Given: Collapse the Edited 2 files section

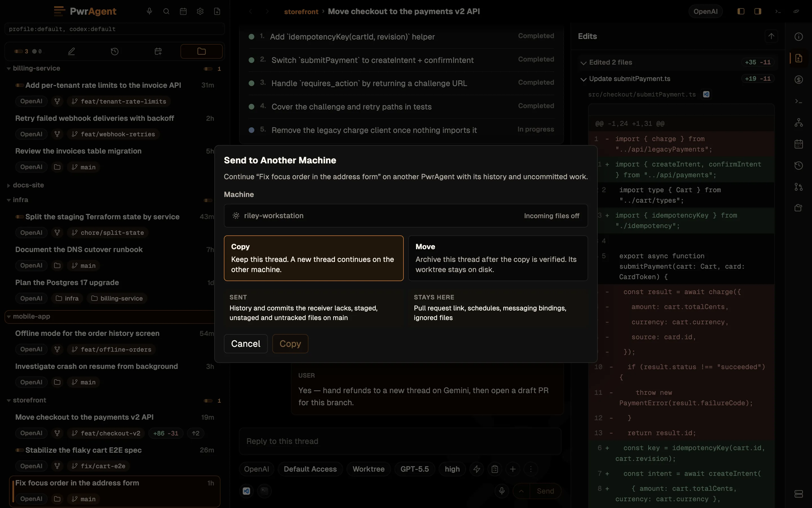Looking at the screenshot, I should (x=584, y=63).
